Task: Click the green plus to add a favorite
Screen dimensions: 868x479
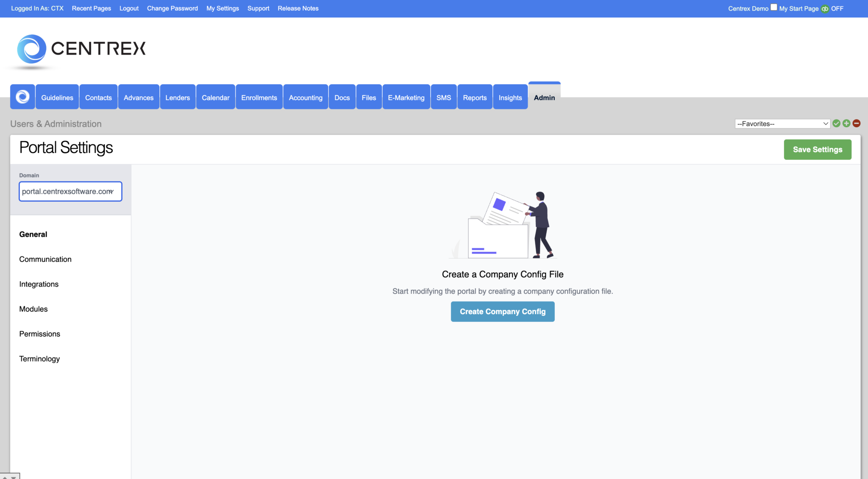Action: 846,123
